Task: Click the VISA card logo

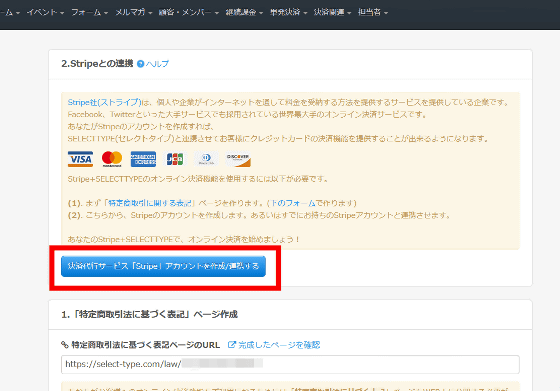Action: tap(80, 159)
